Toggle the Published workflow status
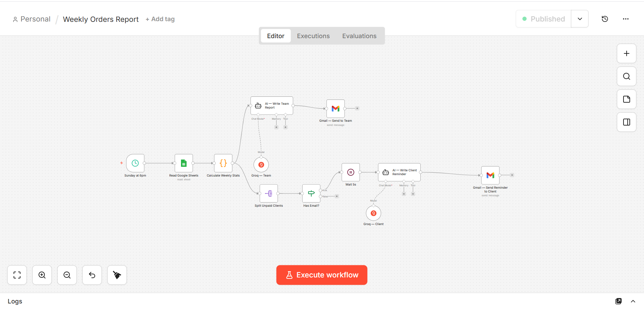The width and height of the screenshot is (644, 309). pyautogui.click(x=544, y=19)
